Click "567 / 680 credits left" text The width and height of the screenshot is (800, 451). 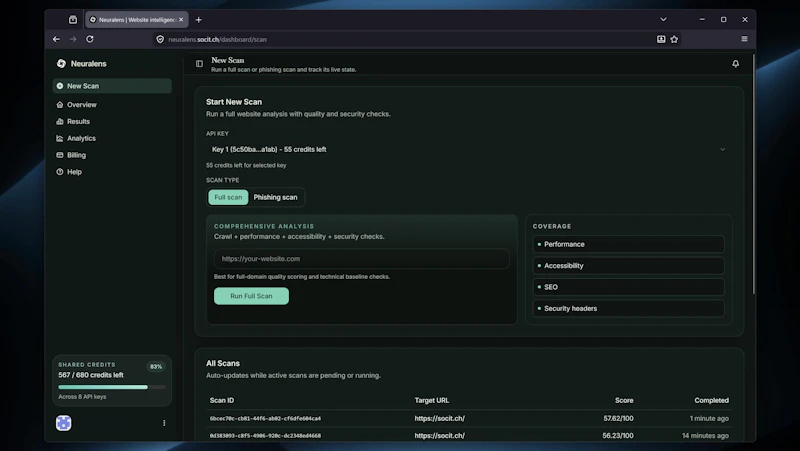click(x=91, y=375)
